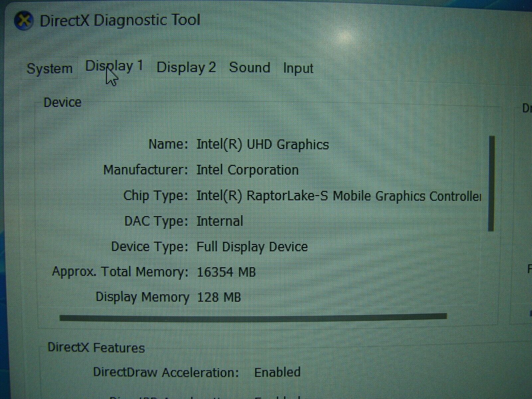Select the DAC Type value 'Internal'
Viewport: 532px width, 399px height.
tap(220, 221)
